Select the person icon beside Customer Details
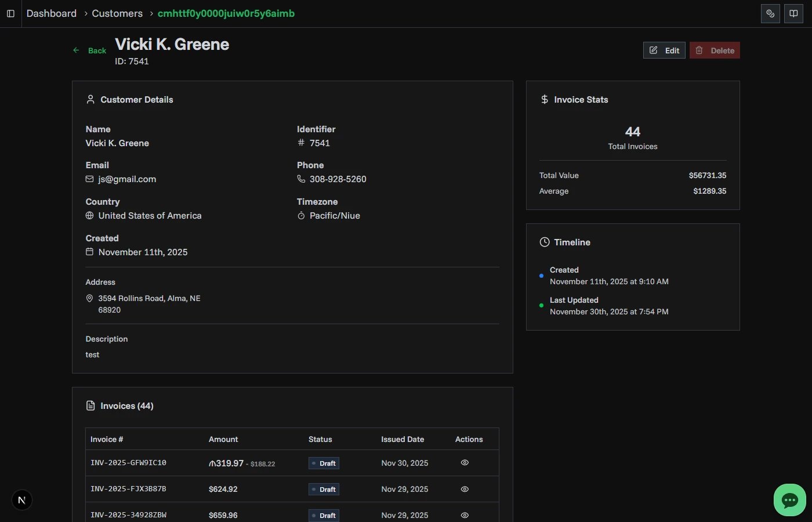 (90, 99)
